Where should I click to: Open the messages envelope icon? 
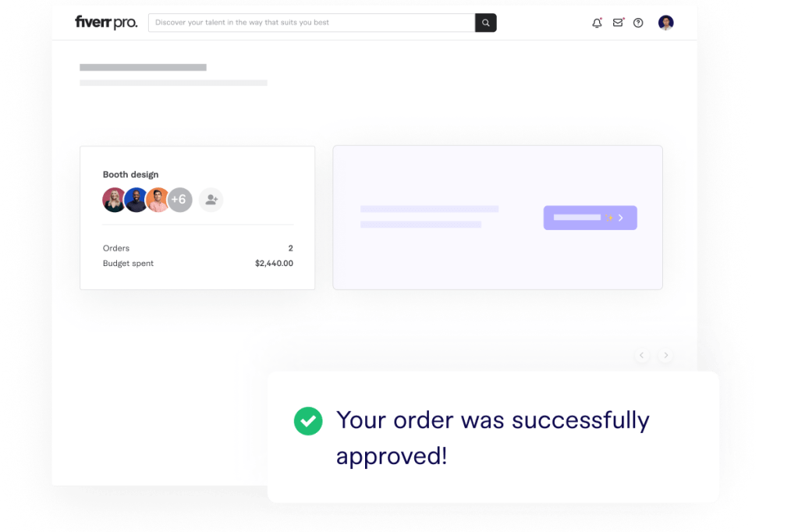[x=618, y=23]
